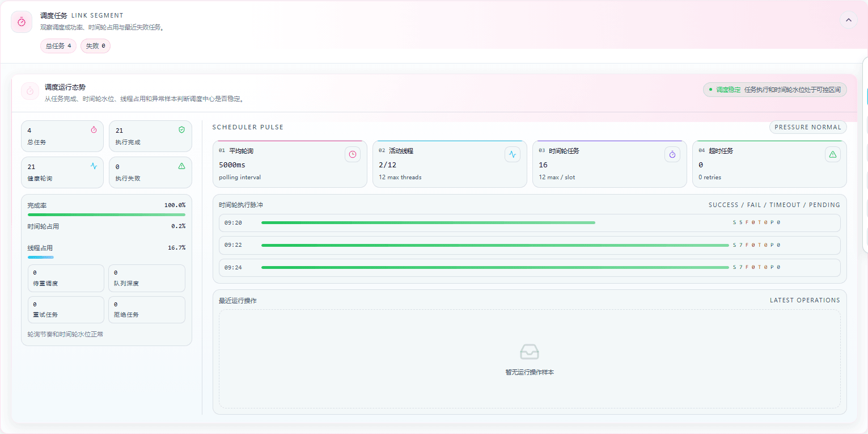Click the 重试任务 counter card
This screenshot has height=434, width=868.
(x=66, y=310)
